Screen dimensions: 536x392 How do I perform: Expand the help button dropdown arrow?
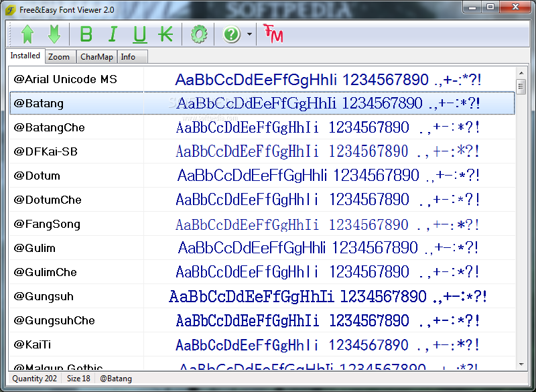click(249, 34)
